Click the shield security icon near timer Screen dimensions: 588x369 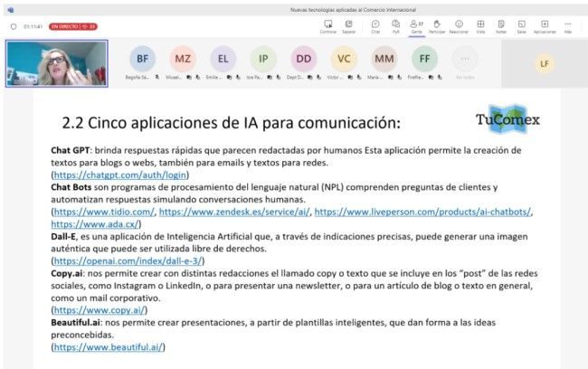pyautogui.click(x=14, y=26)
